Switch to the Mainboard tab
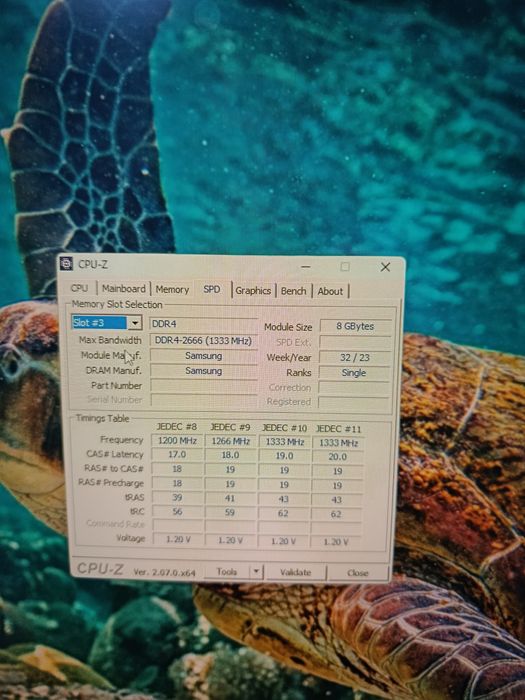This screenshot has height=700, width=525. 124,289
